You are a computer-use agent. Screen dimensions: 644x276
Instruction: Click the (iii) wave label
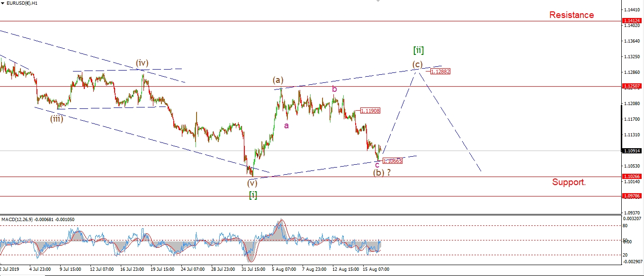pos(57,118)
